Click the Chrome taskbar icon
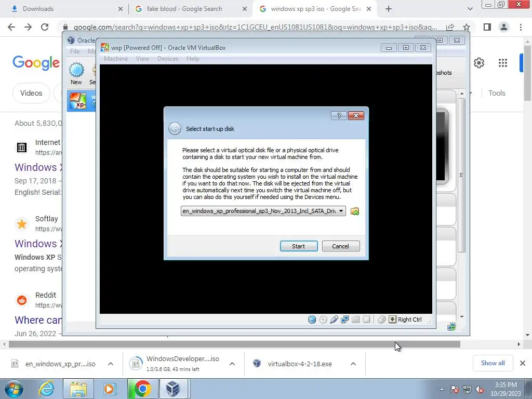This screenshot has width=532, height=399. (142, 389)
